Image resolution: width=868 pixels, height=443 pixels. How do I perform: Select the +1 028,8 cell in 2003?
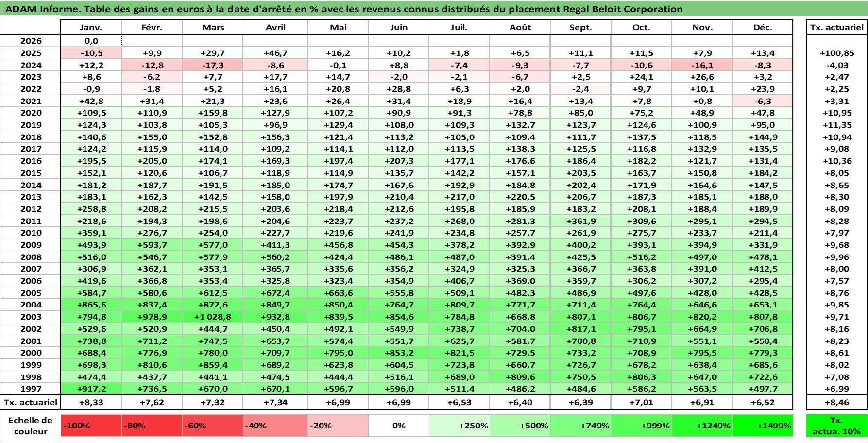tap(213, 317)
